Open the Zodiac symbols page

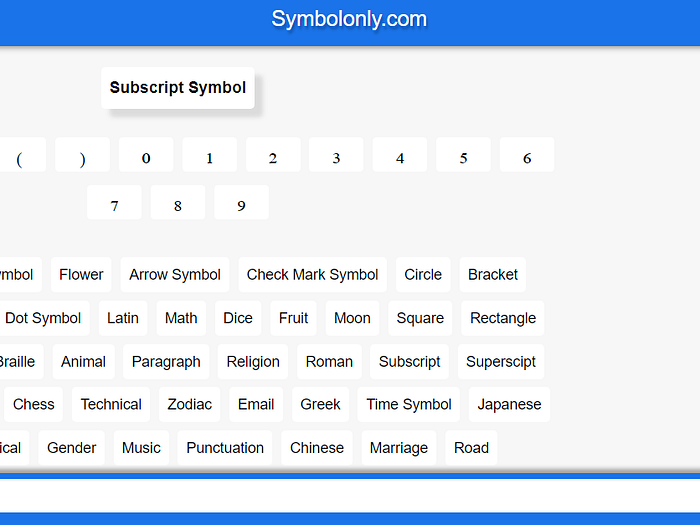pos(190,404)
